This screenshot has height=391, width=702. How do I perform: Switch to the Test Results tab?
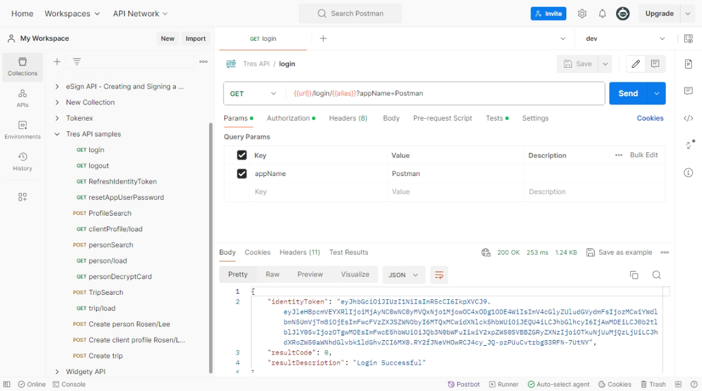coord(348,252)
